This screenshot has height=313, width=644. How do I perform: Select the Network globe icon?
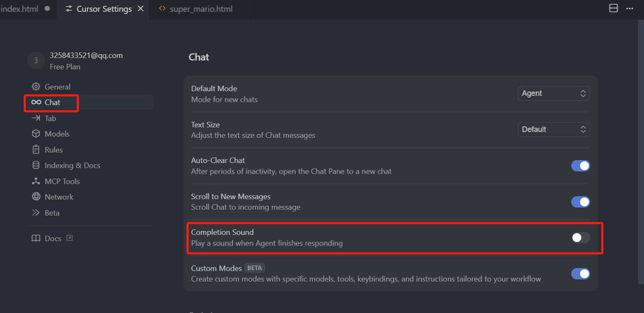[36, 197]
